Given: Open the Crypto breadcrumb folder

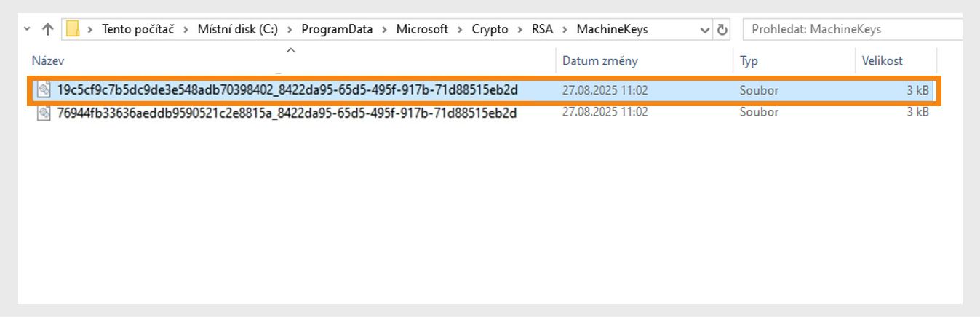Looking at the screenshot, I should [x=490, y=30].
